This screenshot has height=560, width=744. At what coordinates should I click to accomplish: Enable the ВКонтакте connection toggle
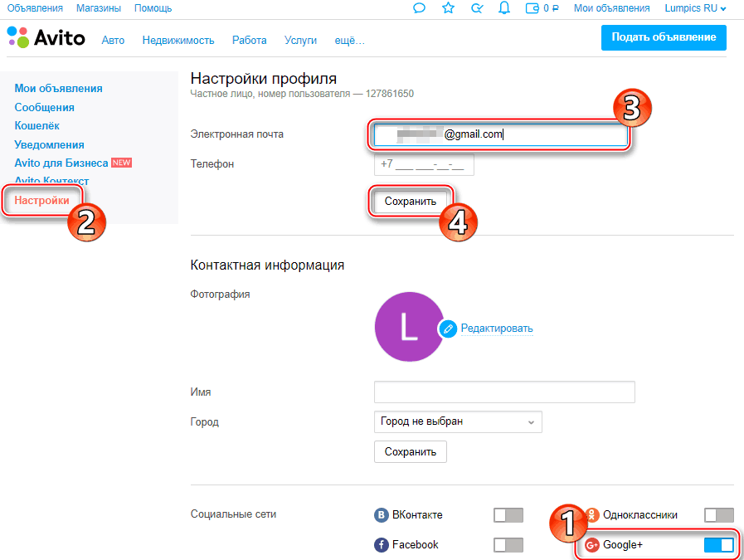coord(508,515)
